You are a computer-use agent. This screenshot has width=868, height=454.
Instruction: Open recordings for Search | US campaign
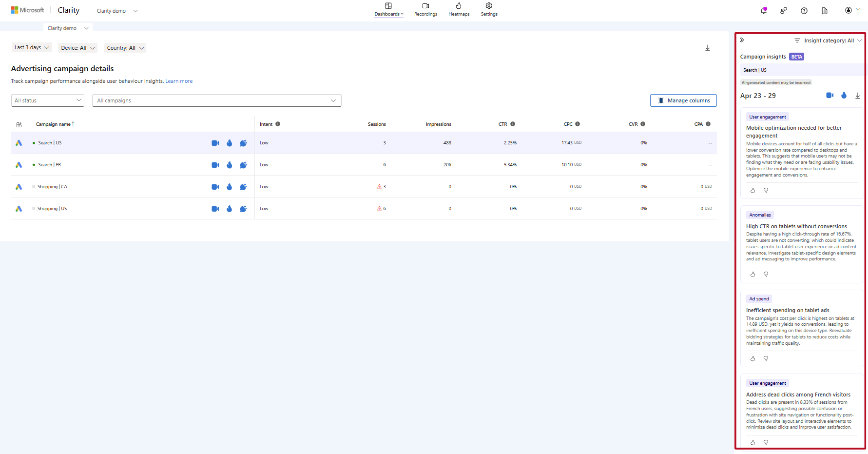pos(215,143)
